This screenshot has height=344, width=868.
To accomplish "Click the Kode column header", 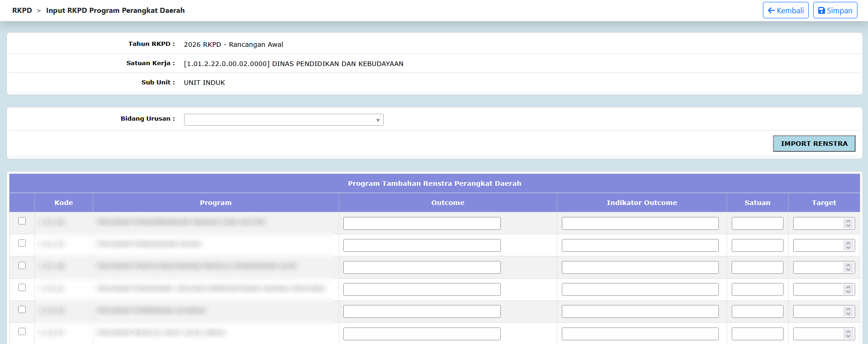I will (x=64, y=203).
